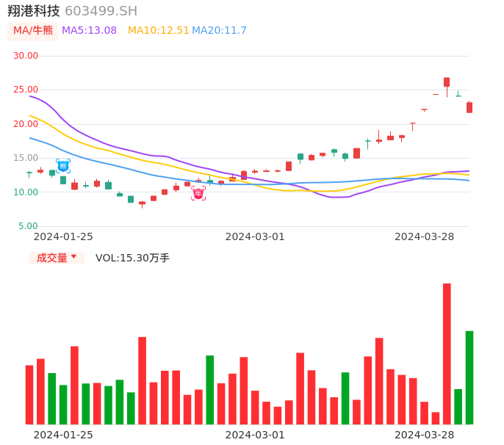Click the last red candlestick at chart's right edge
The width and height of the screenshot is (504, 445).
(469, 107)
